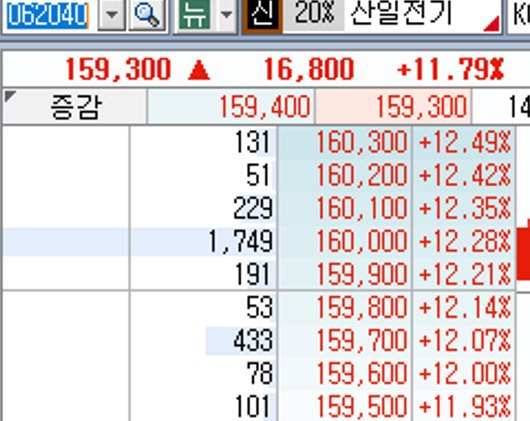Click percentage +12.35%
Image resolution: width=530 pixels, height=421 pixels.
464,208
